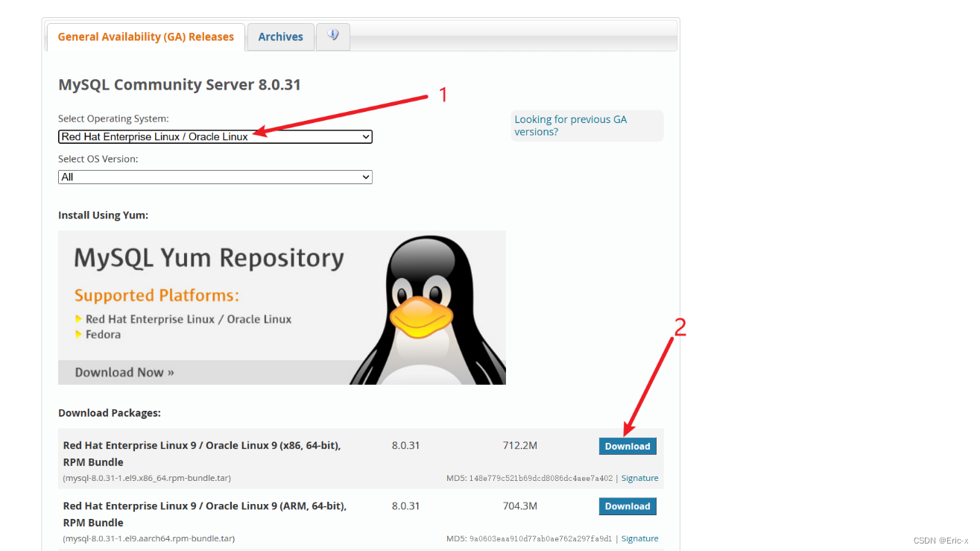Expand the Select OS Version dropdown
This screenshot has height=551, width=980.
(x=215, y=177)
